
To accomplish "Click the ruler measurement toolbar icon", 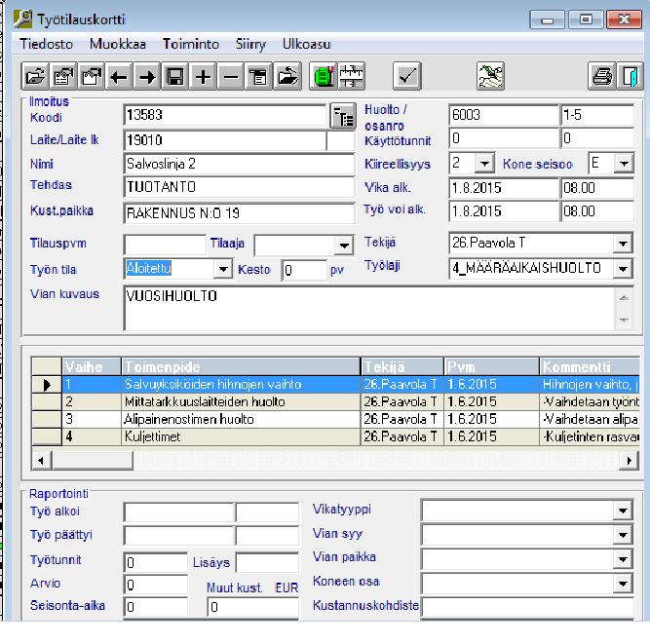I will coord(352,76).
